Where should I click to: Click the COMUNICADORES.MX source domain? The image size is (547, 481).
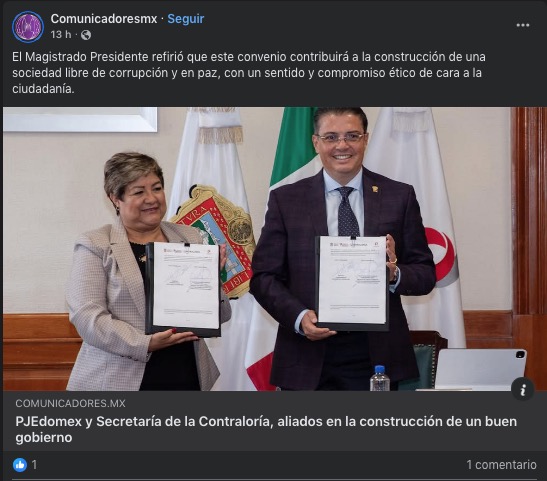(x=70, y=404)
